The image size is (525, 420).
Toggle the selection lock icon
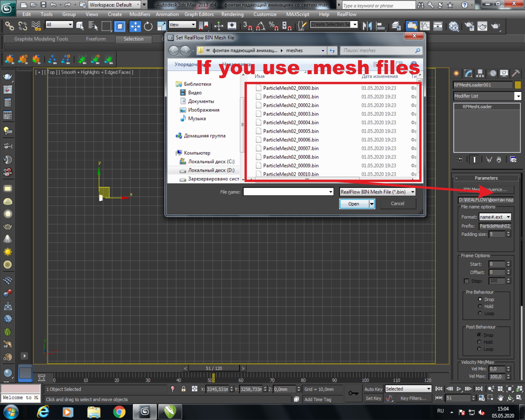point(184,389)
